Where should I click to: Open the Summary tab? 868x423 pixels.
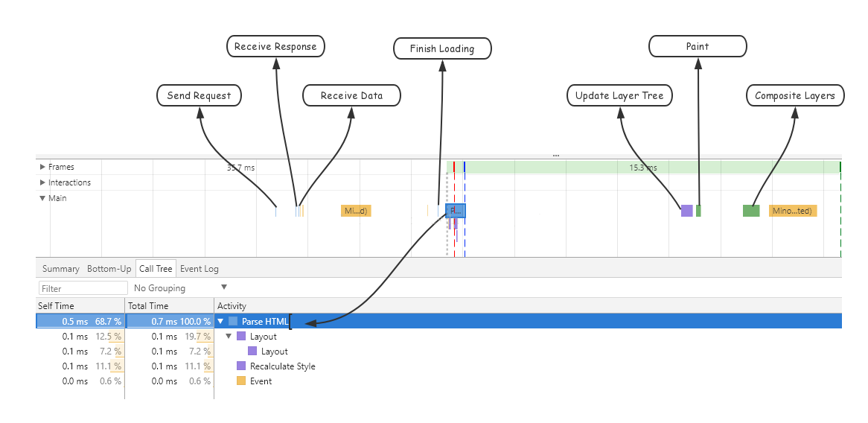coord(61,269)
